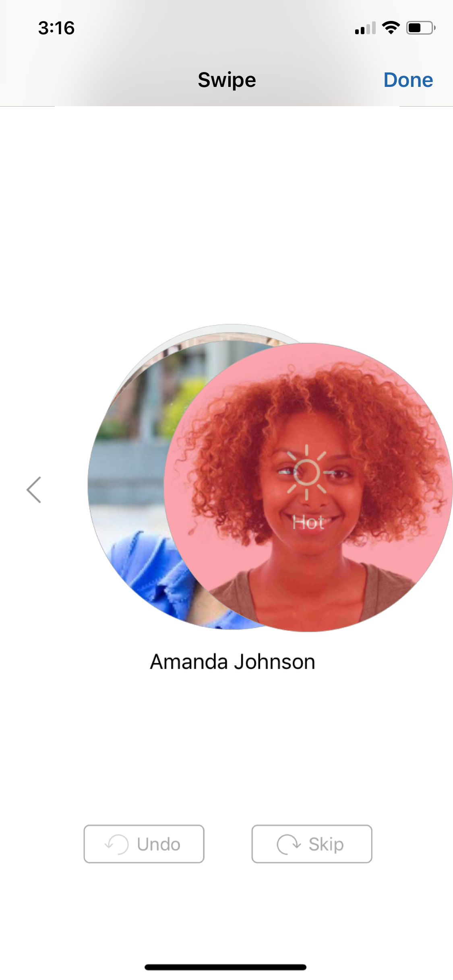
Task: Select the red-tinted curly-haired profile photo
Action: coord(308,487)
